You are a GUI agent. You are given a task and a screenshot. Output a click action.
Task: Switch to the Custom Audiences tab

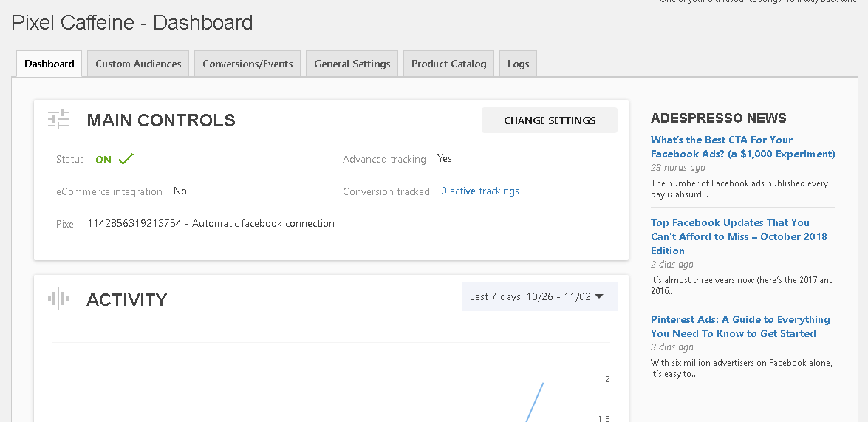[138, 64]
